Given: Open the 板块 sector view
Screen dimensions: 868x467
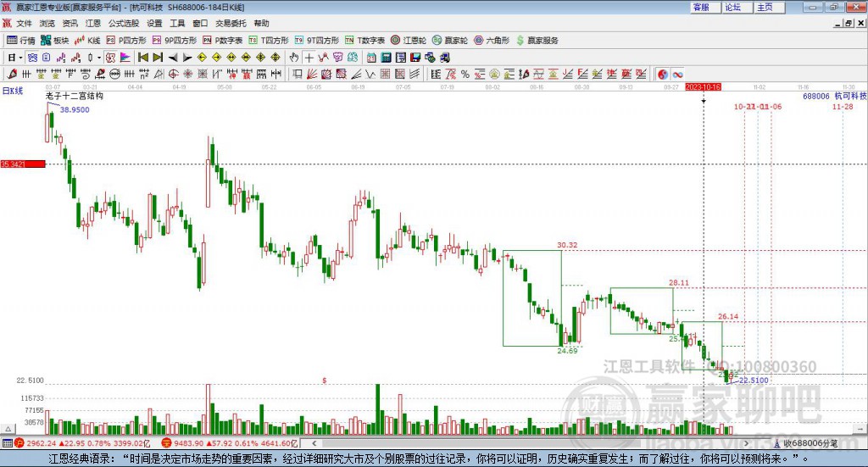Looking at the screenshot, I should tap(55, 41).
